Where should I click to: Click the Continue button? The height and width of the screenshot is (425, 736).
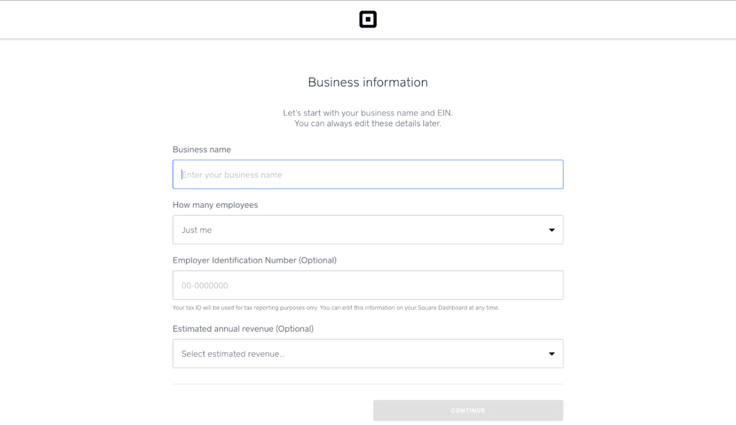coord(468,410)
